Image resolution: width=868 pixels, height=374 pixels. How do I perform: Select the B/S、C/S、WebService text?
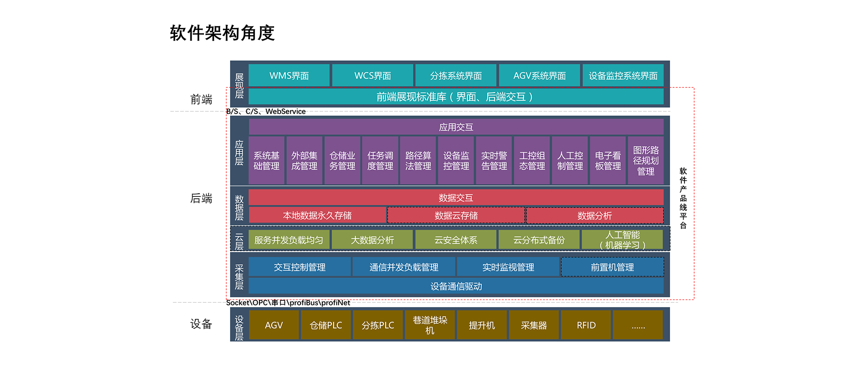point(266,112)
